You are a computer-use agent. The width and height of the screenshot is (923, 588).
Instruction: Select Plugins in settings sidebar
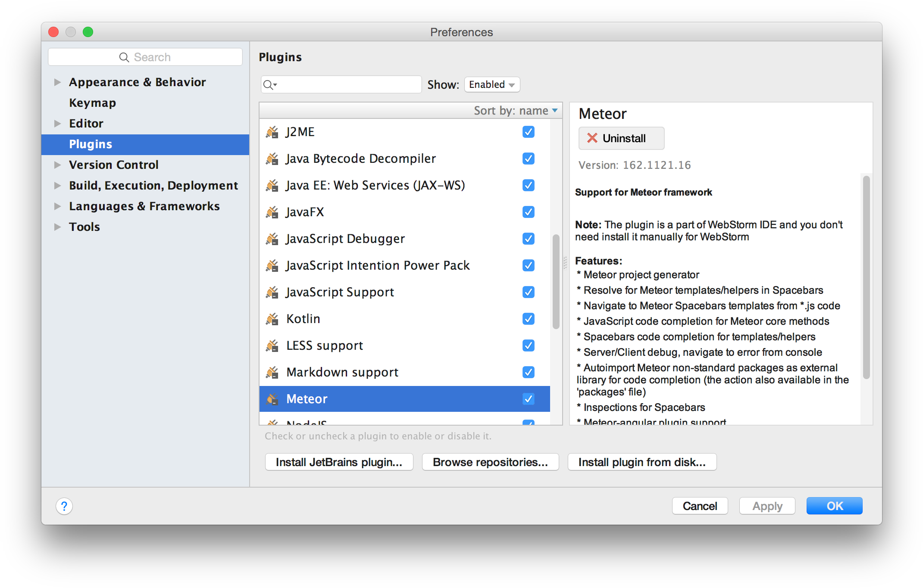[145, 144]
